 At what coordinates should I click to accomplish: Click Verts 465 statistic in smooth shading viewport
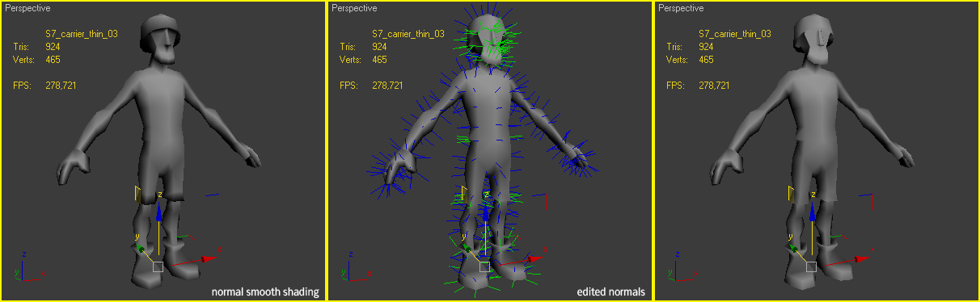37,60
